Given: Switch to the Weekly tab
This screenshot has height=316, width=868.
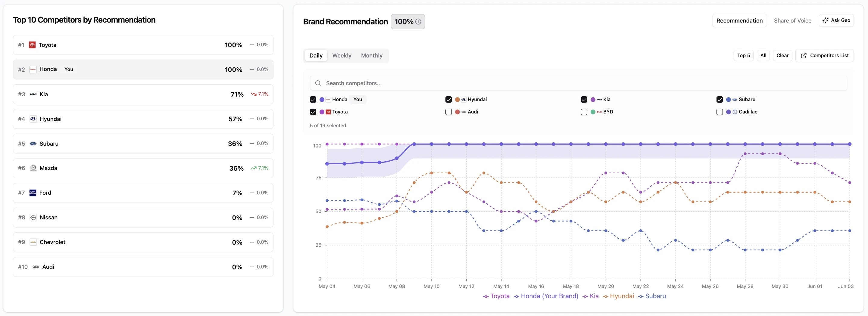Looking at the screenshot, I should tap(342, 56).
